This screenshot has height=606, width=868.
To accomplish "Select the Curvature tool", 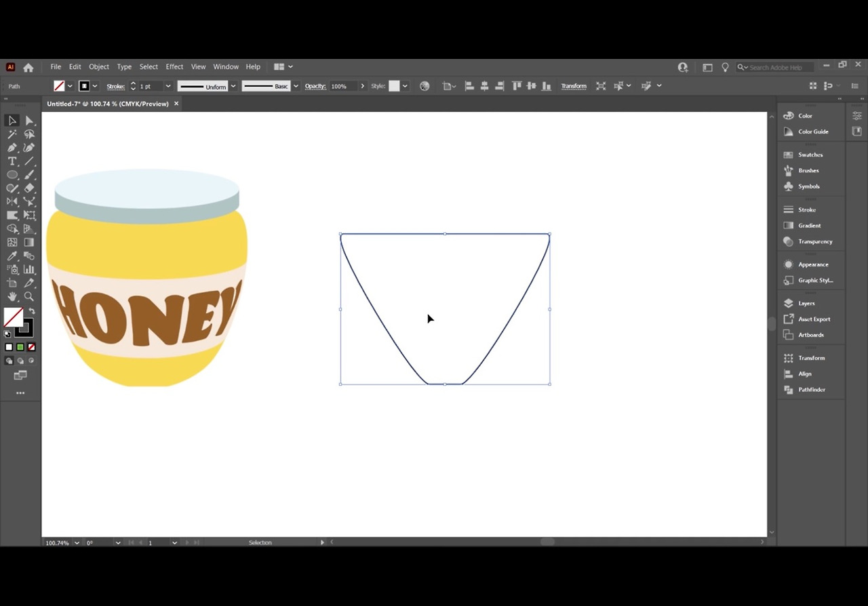I will (x=29, y=148).
